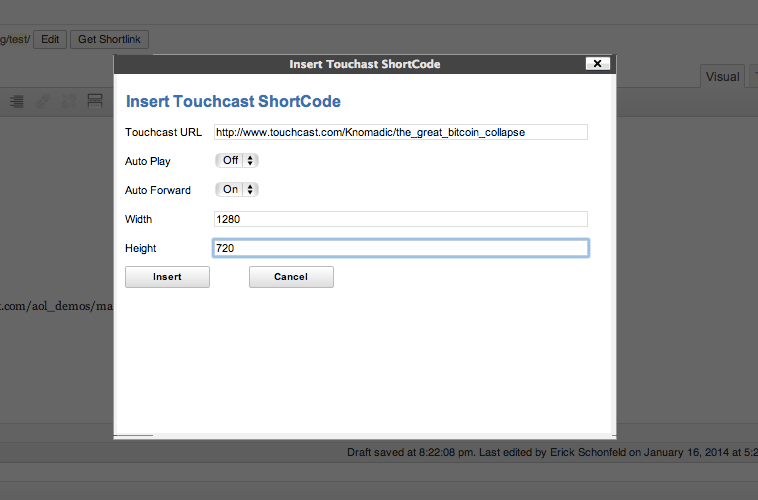Close the Insert Touchcast ShortCode dialog

click(x=597, y=63)
